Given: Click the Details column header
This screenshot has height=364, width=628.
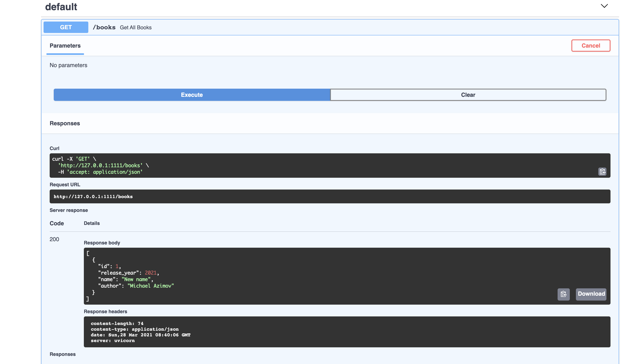Looking at the screenshot, I should (92, 223).
